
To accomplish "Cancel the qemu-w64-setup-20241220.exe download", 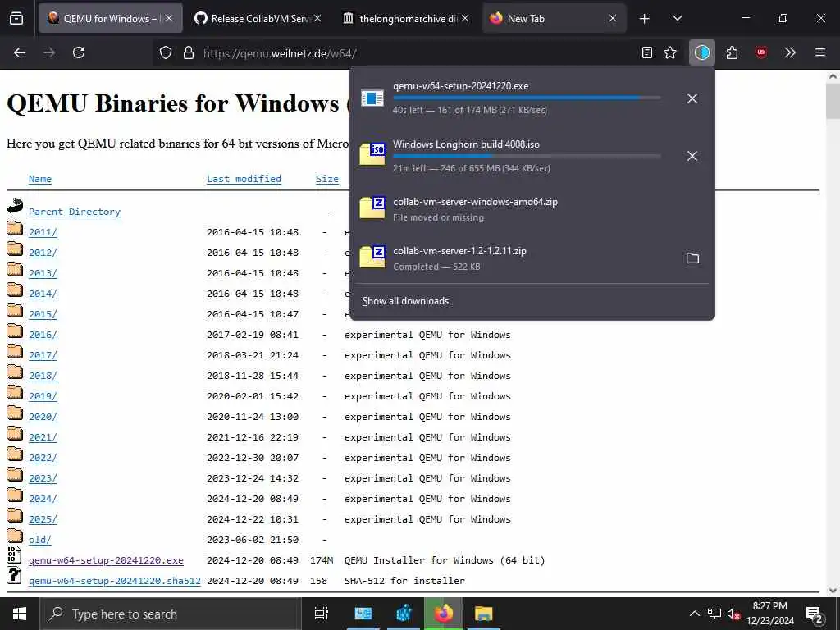I will tap(692, 98).
